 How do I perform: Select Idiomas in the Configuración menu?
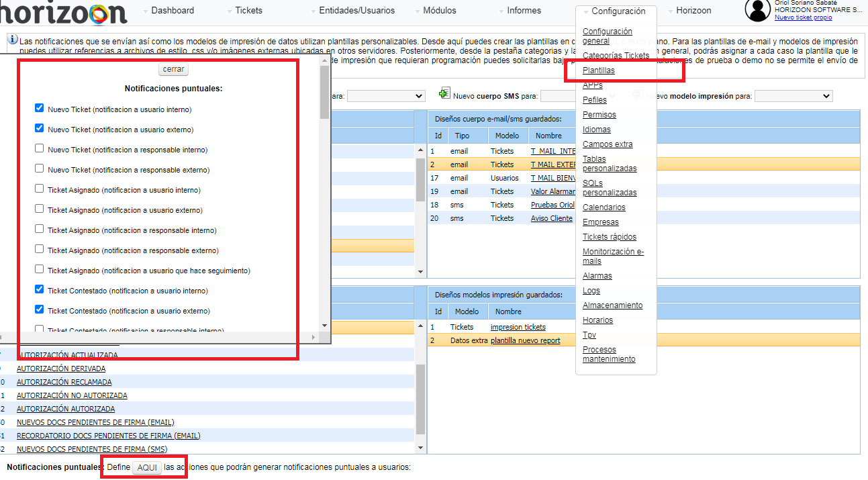(x=597, y=130)
